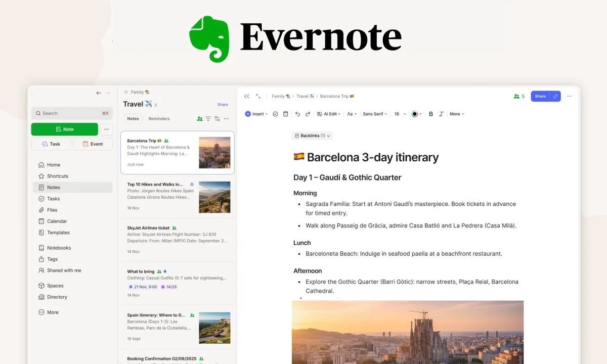Click the Share button on the Barcelona note
Image resolution: width=607 pixels, height=364 pixels.
pos(540,96)
